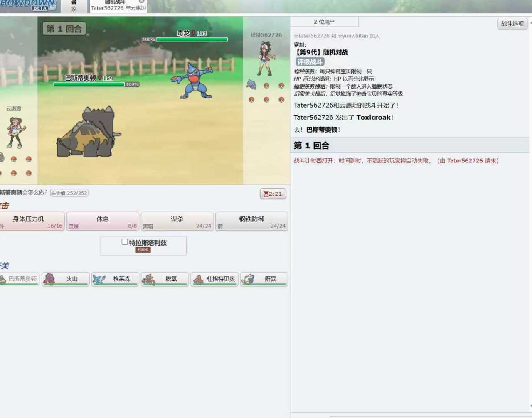Use the move 身体压力机
Image resolution: width=532 pixels, height=418 pixels.
[x=32, y=221]
